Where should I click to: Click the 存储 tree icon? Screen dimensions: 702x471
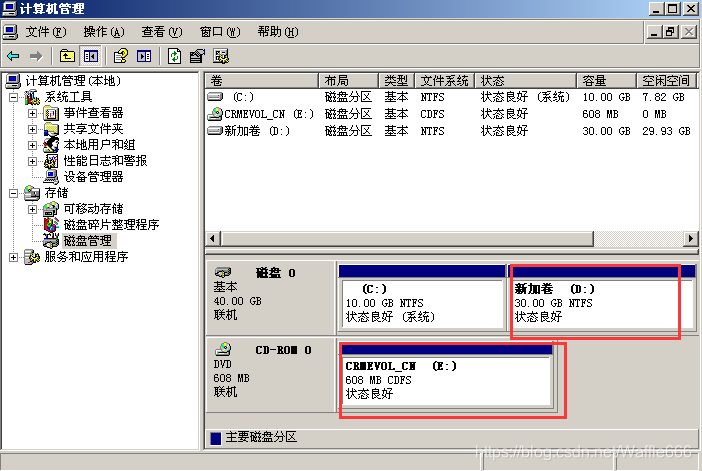(x=32, y=193)
